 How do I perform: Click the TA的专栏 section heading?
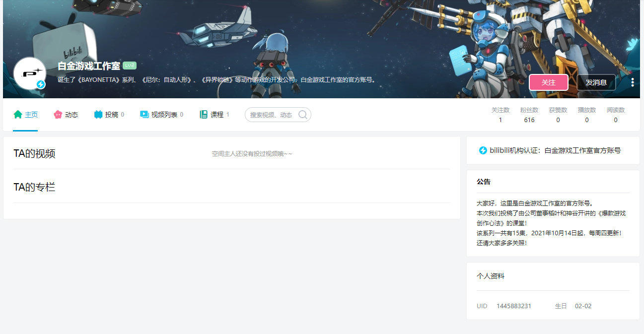point(34,188)
